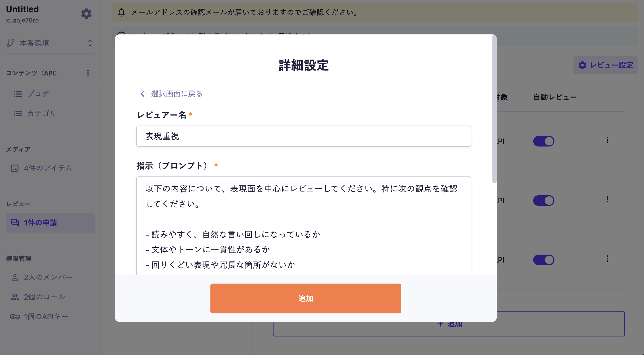Open the first reviewer row's three-dot menu
Screen dimensions: 644x355
click(607, 140)
